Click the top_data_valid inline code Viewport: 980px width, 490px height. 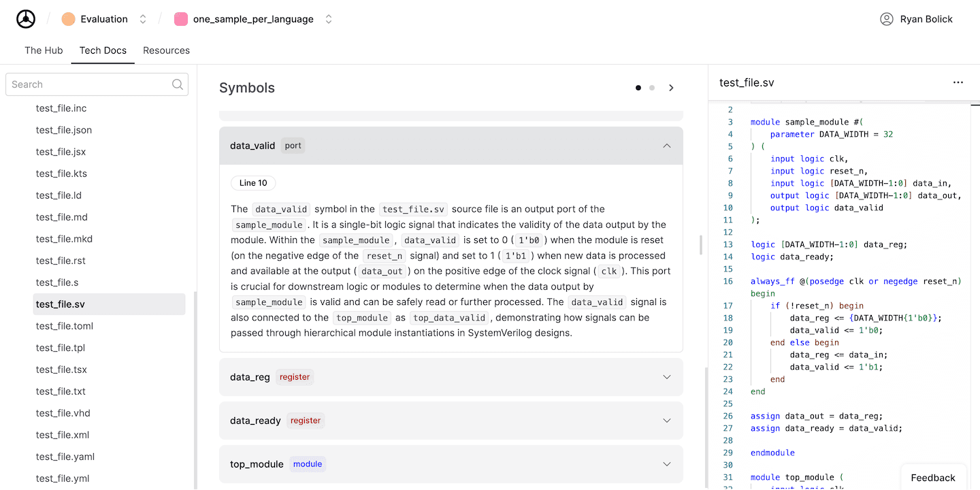click(450, 318)
